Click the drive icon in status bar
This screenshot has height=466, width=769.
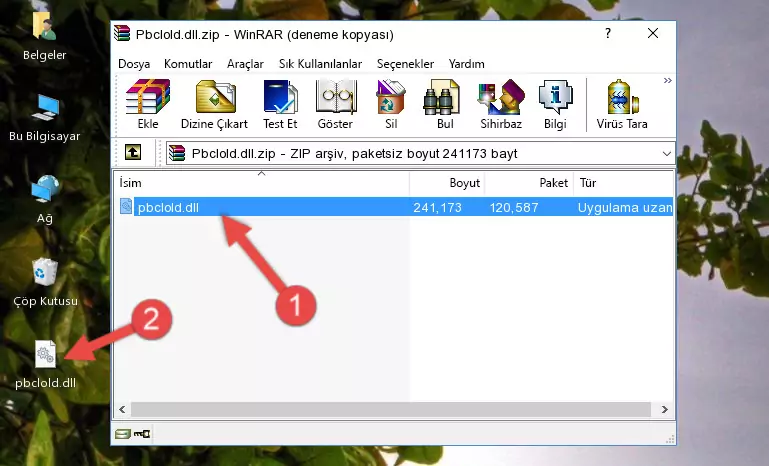click(x=123, y=434)
